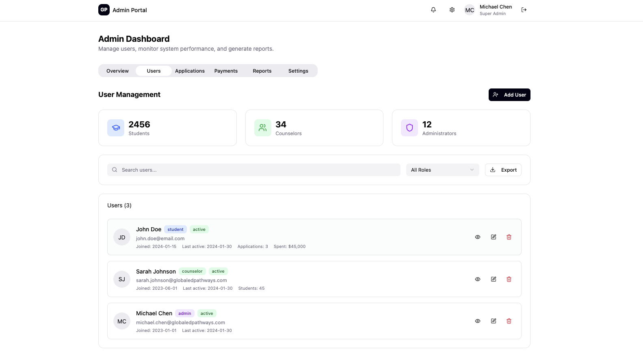This screenshot has width=643, height=364.
Task: Delete John Doe using trash icon
Action: click(x=509, y=237)
